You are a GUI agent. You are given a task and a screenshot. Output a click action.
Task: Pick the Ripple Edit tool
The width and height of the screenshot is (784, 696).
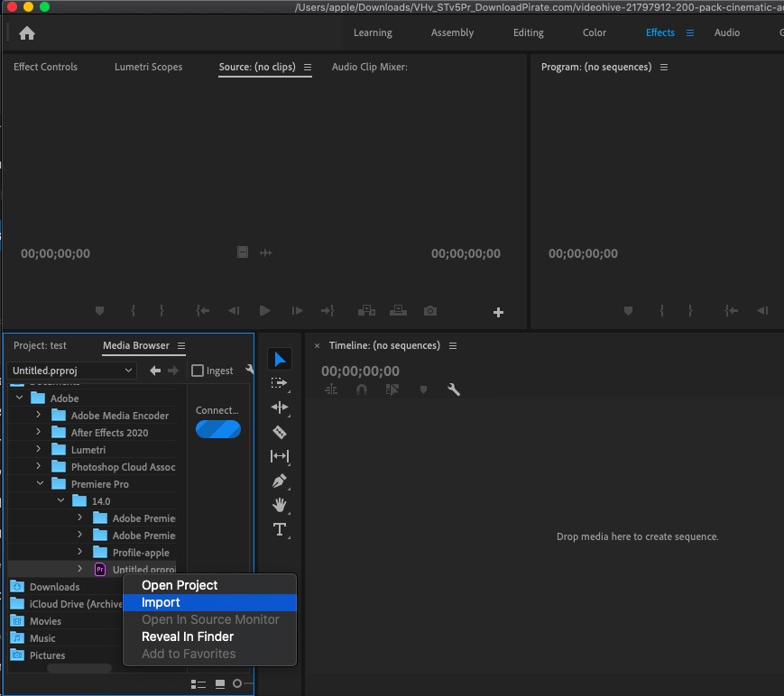click(280, 408)
